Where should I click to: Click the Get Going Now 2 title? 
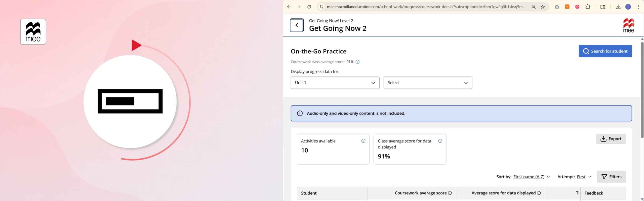338,28
